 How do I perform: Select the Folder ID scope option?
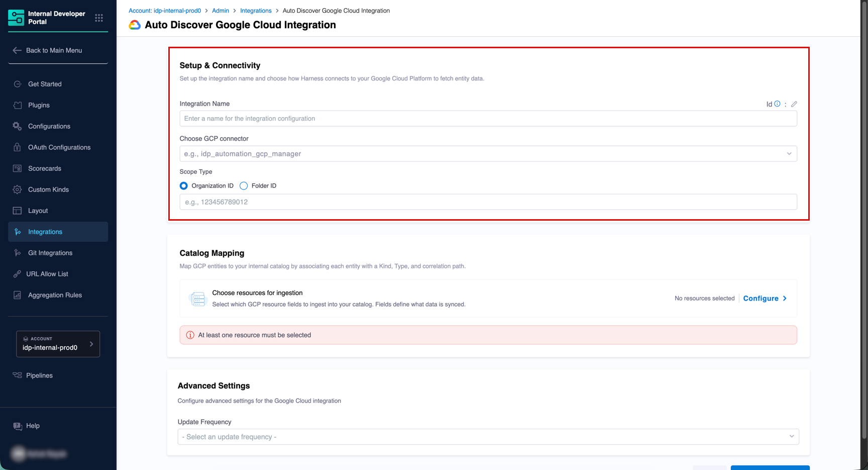click(x=244, y=186)
